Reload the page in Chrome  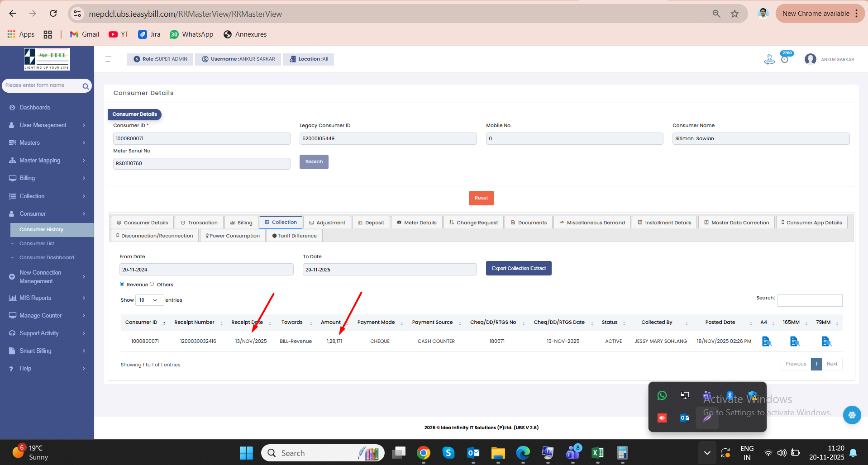click(x=53, y=14)
